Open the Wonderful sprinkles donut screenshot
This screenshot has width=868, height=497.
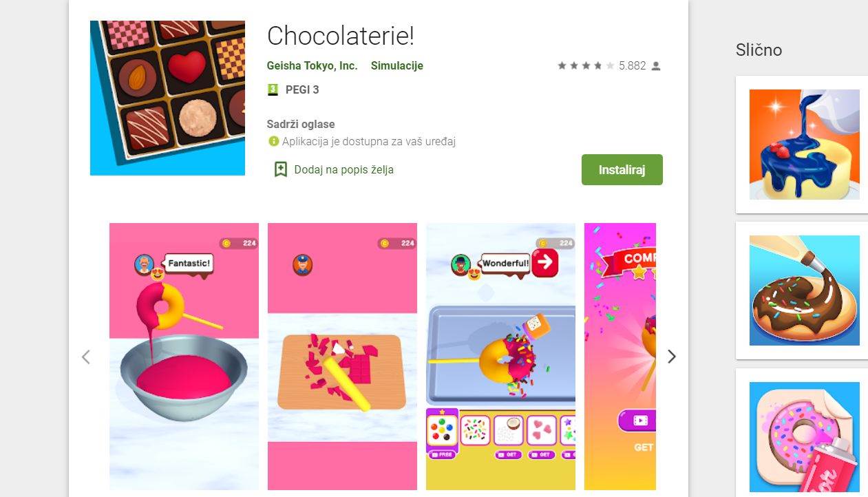pos(500,357)
